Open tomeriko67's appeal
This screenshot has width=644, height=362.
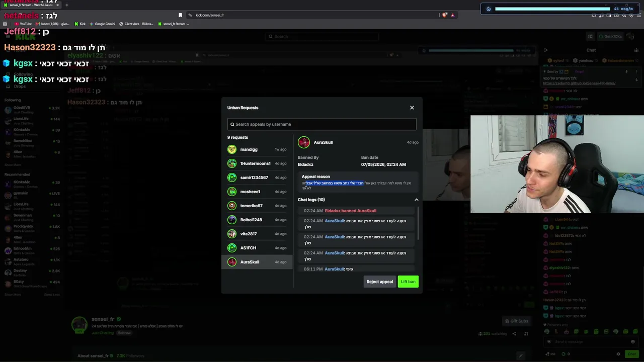257,206
